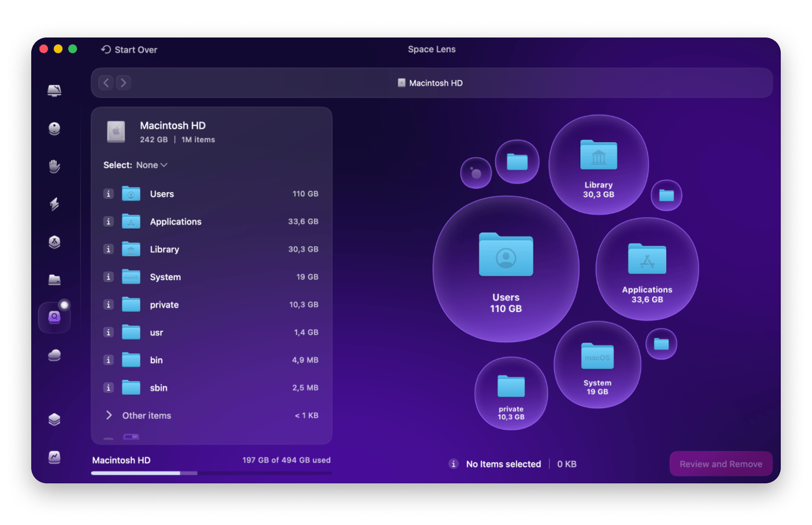The image size is (812, 525).
Task: Open the small folder bubble left of Library
Action: (x=517, y=161)
